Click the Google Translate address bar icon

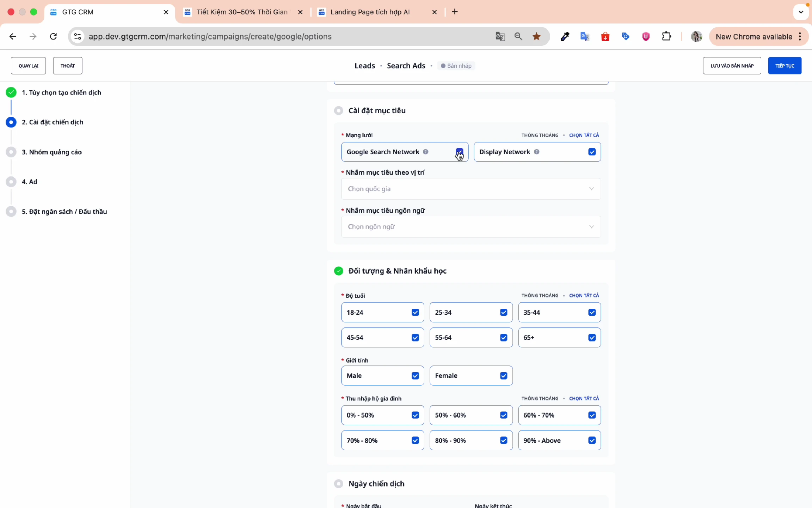500,36
